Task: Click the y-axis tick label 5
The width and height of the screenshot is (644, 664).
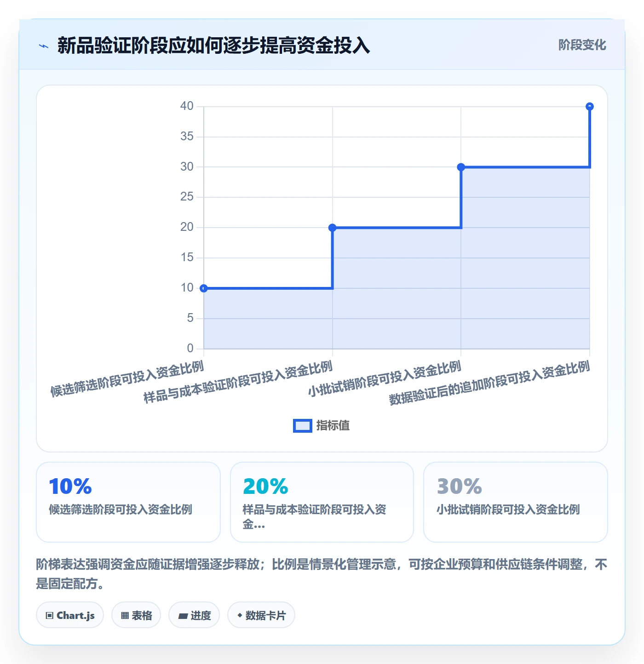Action: (190, 318)
